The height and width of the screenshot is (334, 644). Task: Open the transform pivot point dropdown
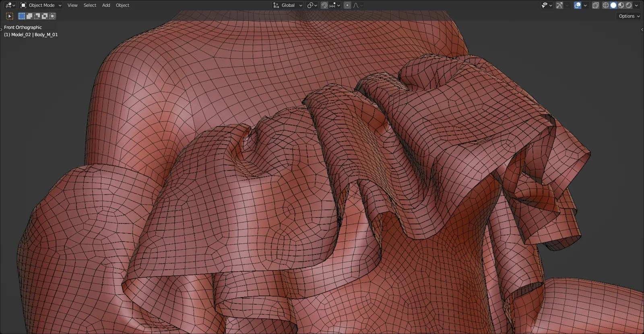[312, 5]
